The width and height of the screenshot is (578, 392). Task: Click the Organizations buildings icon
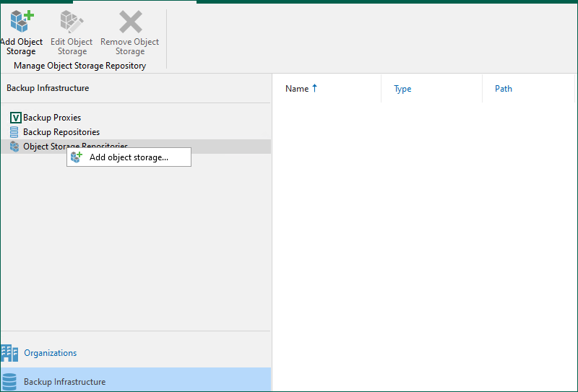(9, 353)
